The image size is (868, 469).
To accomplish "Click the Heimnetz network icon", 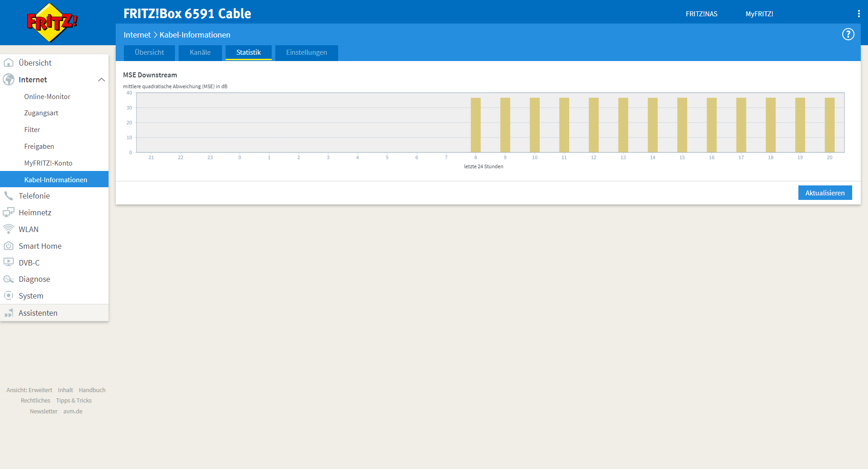I will [9, 213].
